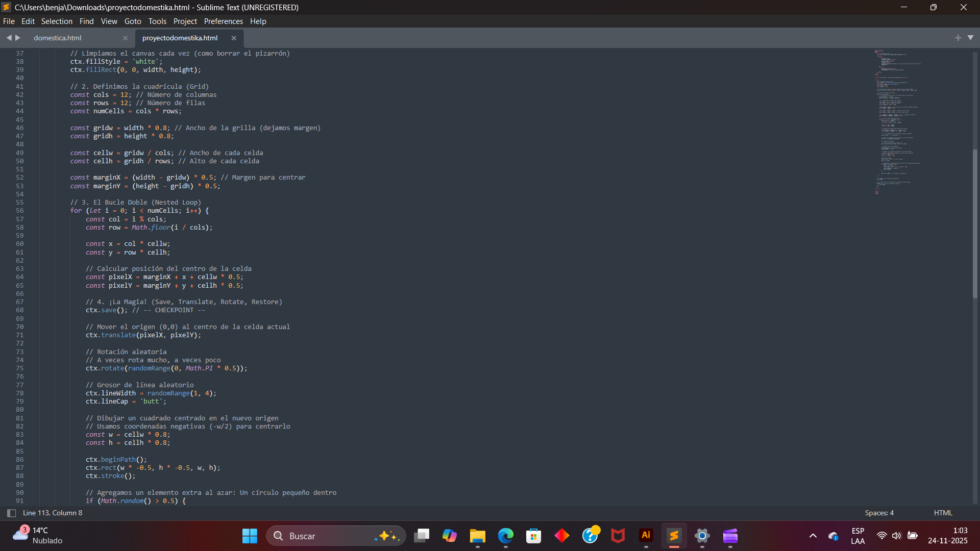
Task: Toggle the sidebar via status bar icon
Action: [x=11, y=513]
